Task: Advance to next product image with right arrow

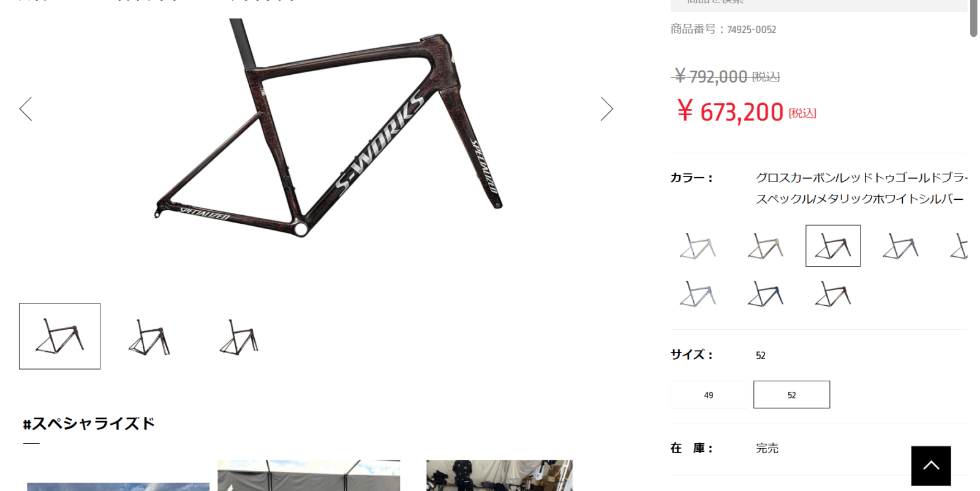Action: 606,109
